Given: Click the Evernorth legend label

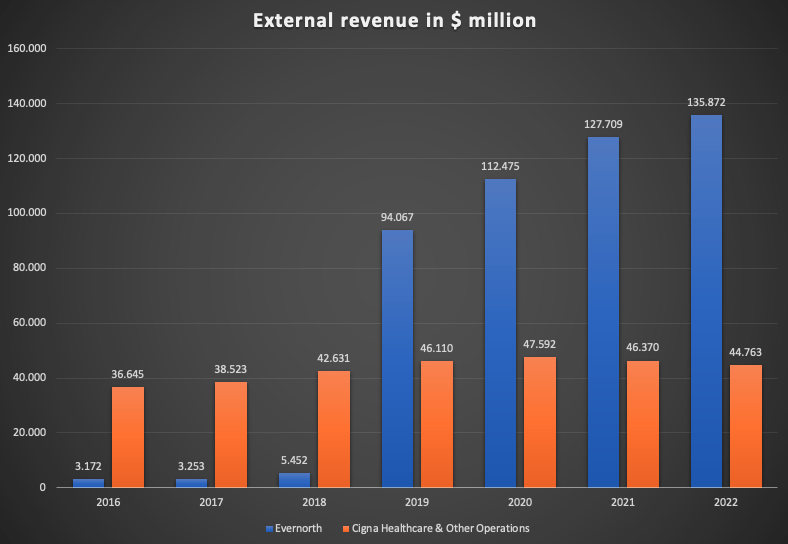Looking at the screenshot, I should pyautogui.click(x=299, y=528).
